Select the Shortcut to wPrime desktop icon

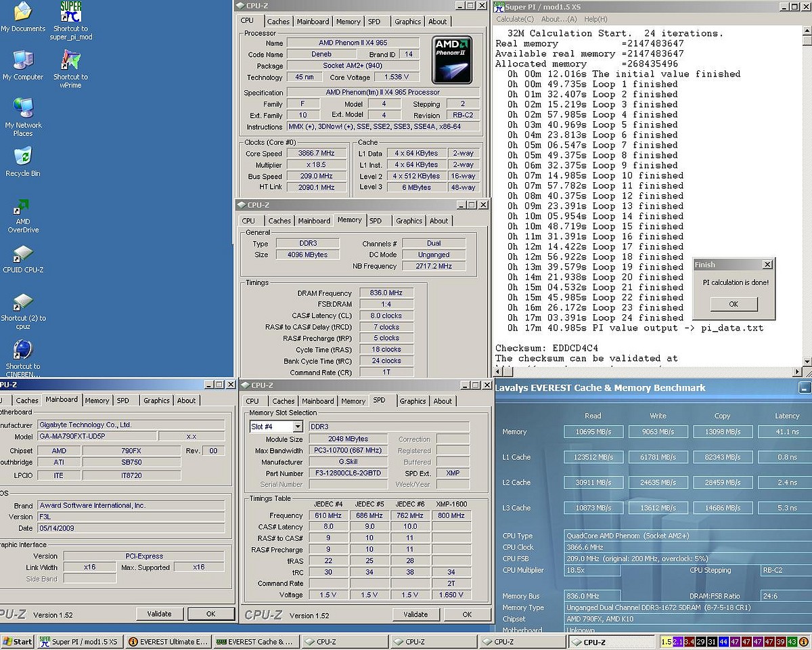[x=70, y=69]
